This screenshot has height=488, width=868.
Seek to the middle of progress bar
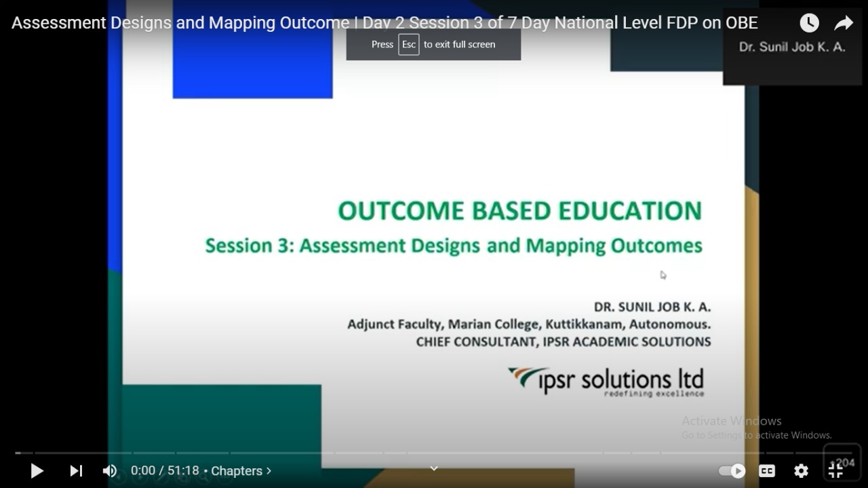(434, 453)
